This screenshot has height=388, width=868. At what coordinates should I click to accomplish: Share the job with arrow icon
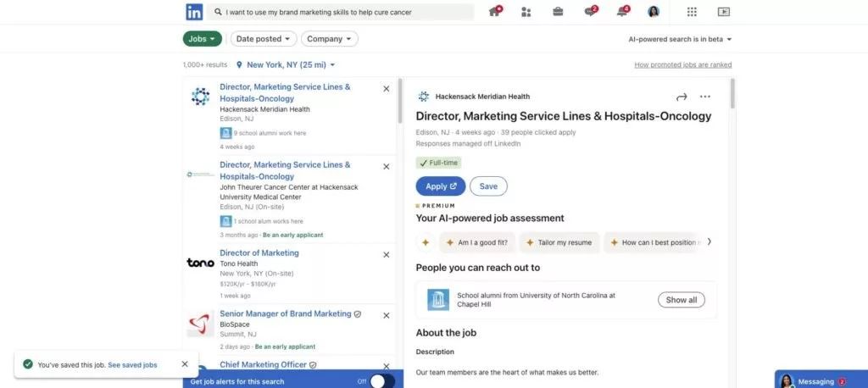pos(682,97)
